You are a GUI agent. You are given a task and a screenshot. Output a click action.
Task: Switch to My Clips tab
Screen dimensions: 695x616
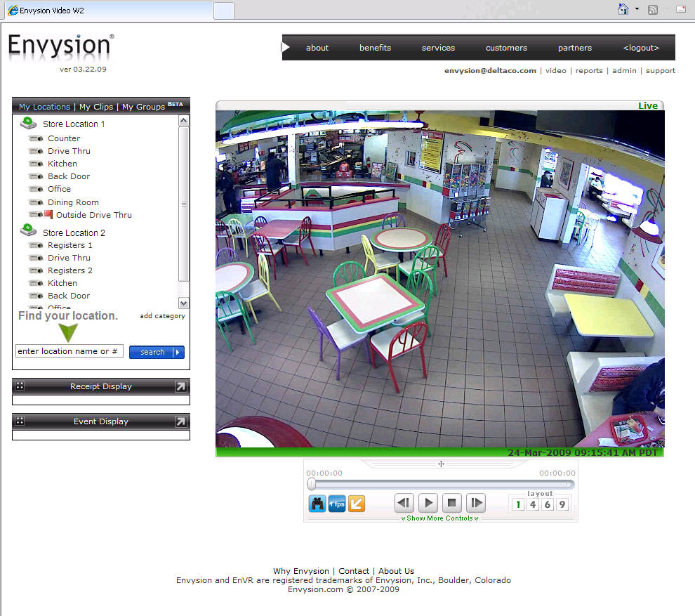pos(96,107)
